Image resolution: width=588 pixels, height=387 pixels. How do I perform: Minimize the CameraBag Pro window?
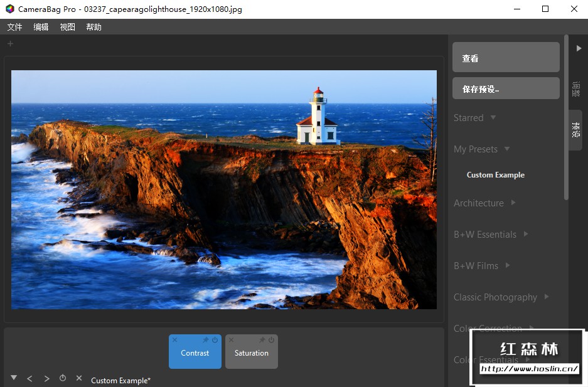(x=517, y=9)
